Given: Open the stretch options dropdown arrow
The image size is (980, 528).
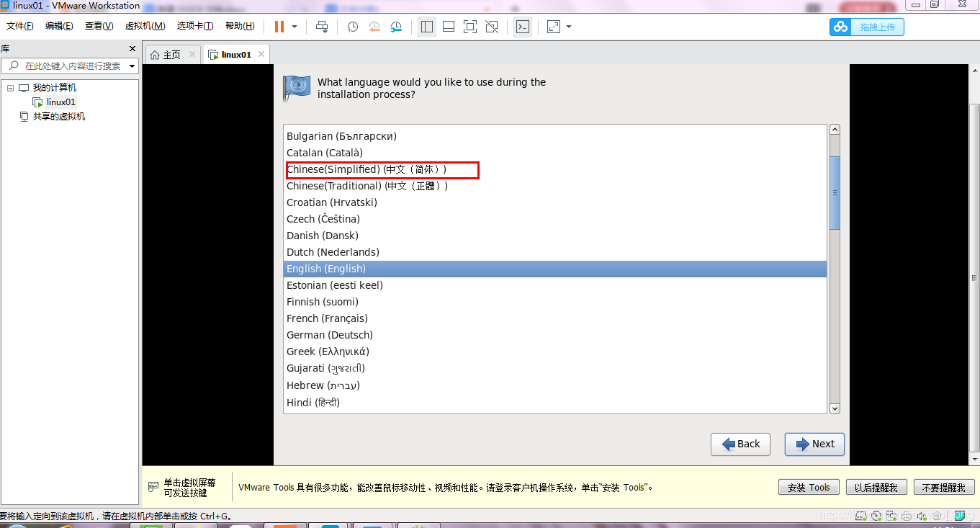Looking at the screenshot, I should 569,27.
